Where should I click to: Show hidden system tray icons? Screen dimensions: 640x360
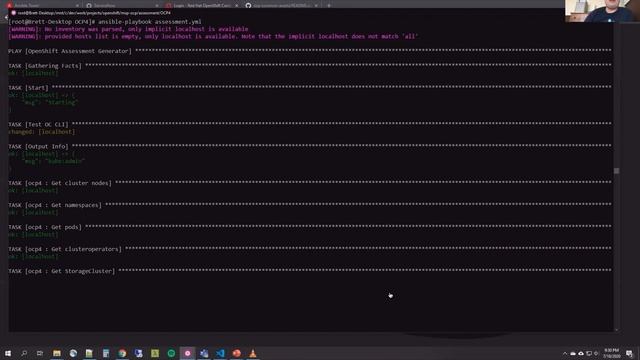[x=565, y=353]
